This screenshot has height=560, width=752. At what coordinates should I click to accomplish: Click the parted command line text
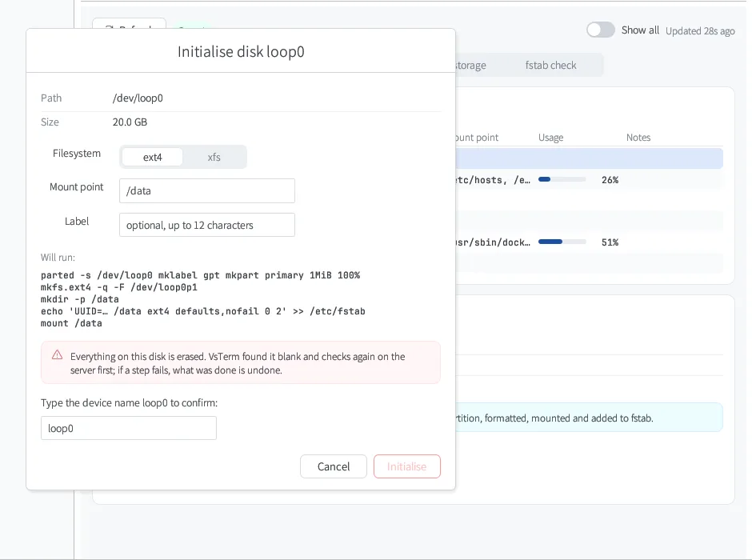click(200, 275)
